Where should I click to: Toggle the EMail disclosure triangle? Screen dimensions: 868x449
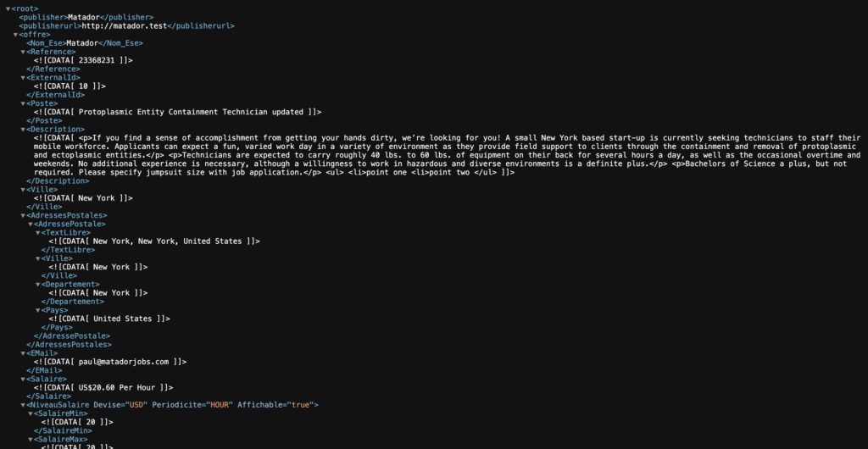(23, 353)
